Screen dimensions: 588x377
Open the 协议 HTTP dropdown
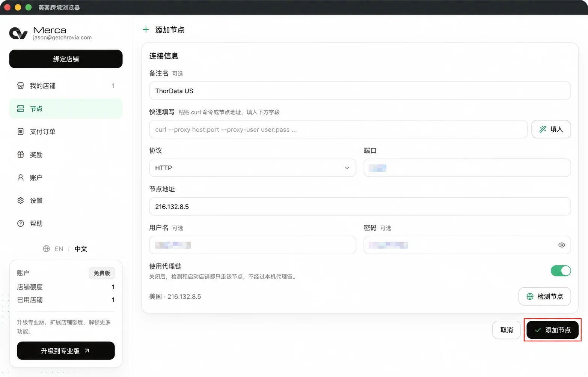point(253,168)
